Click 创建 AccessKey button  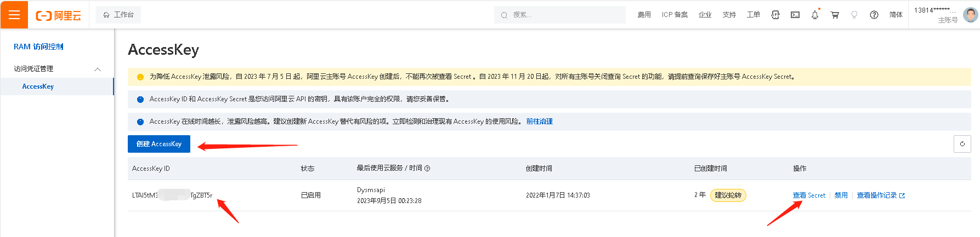tap(159, 144)
